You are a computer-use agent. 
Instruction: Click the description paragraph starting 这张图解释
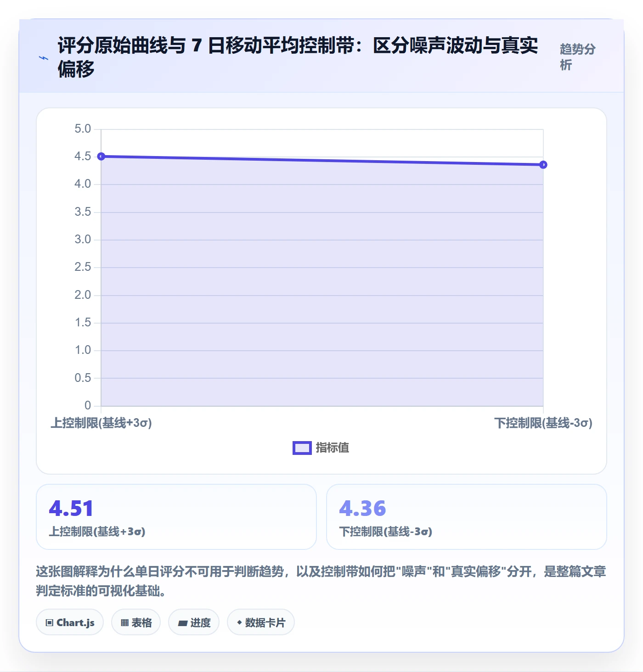tap(321, 581)
